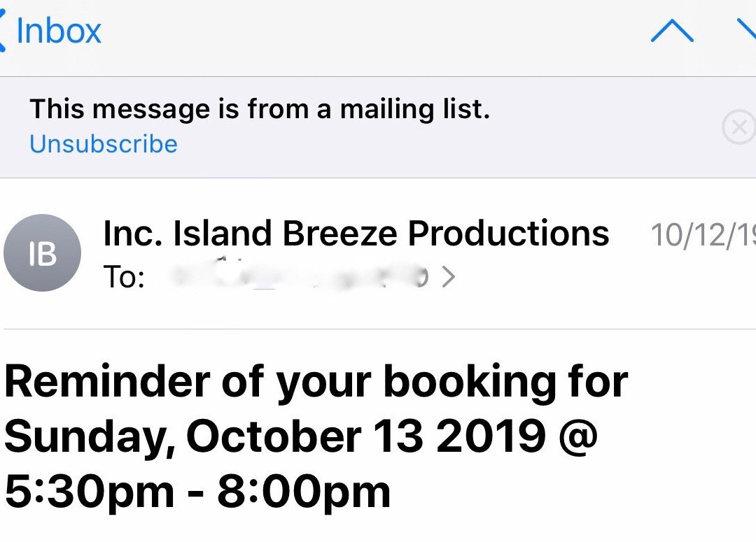The height and width of the screenshot is (542, 756).
Task: Tap the @ symbol in subject line
Action: [578, 437]
